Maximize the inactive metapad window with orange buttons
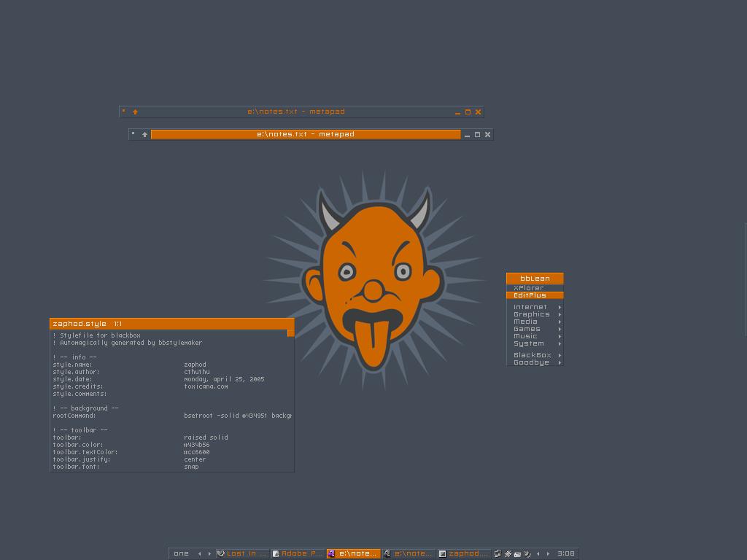Viewport: 747px width, 560px height. click(468, 112)
